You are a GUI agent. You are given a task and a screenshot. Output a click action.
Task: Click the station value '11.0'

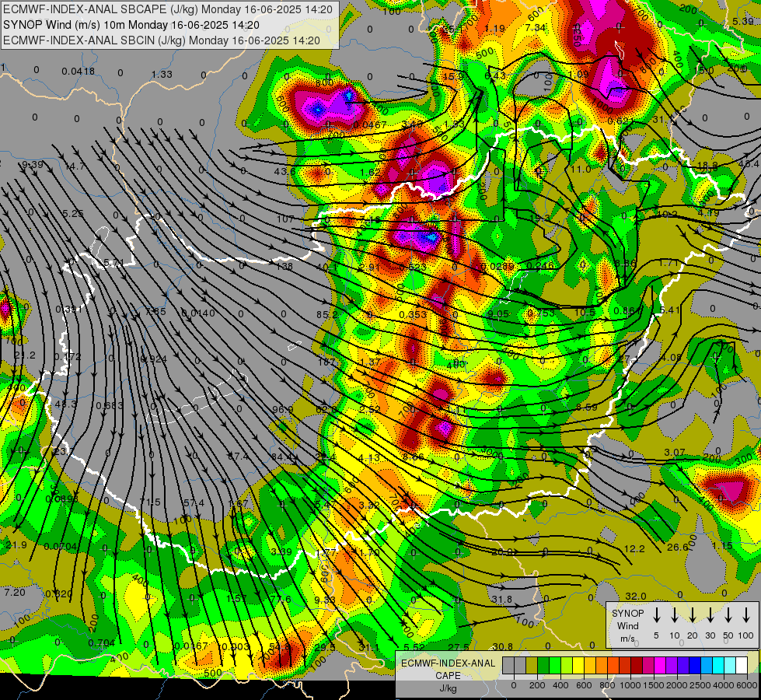click(x=581, y=169)
